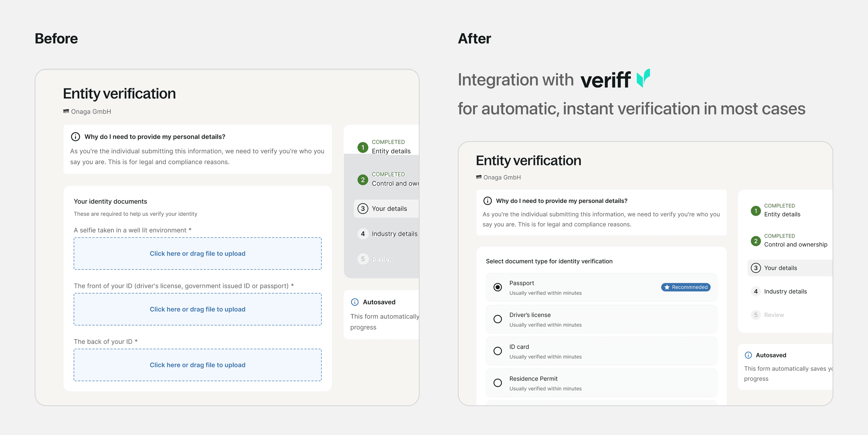Click the green Veriff leaf logo icon

[x=643, y=78]
